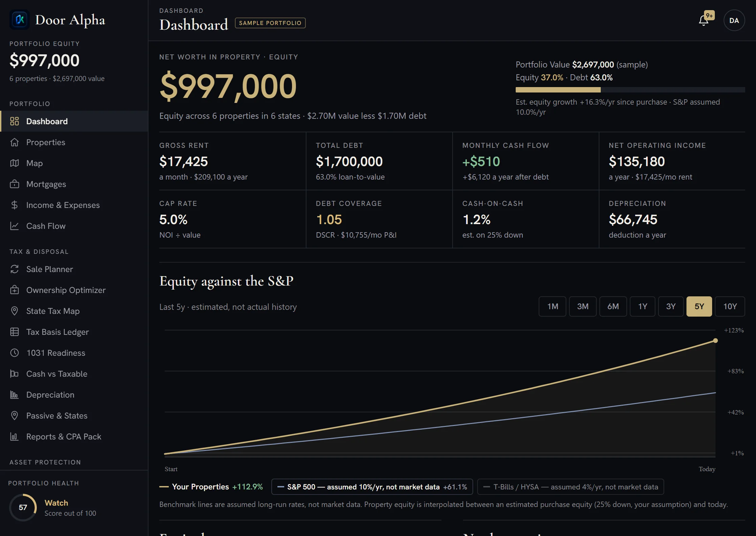Viewport: 756px width, 536px height.
Task: Click the equity versus debt progress bar
Action: (x=630, y=90)
